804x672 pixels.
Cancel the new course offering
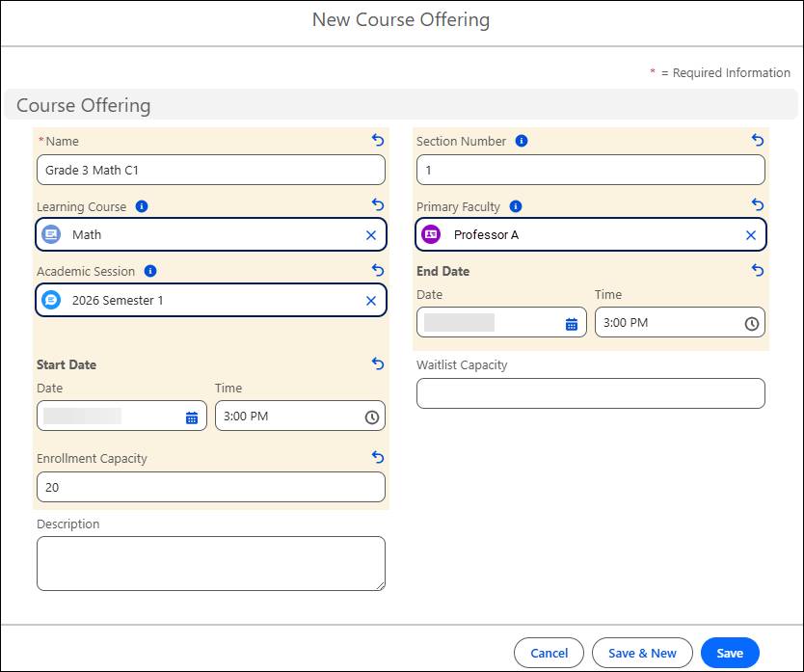pos(549,653)
